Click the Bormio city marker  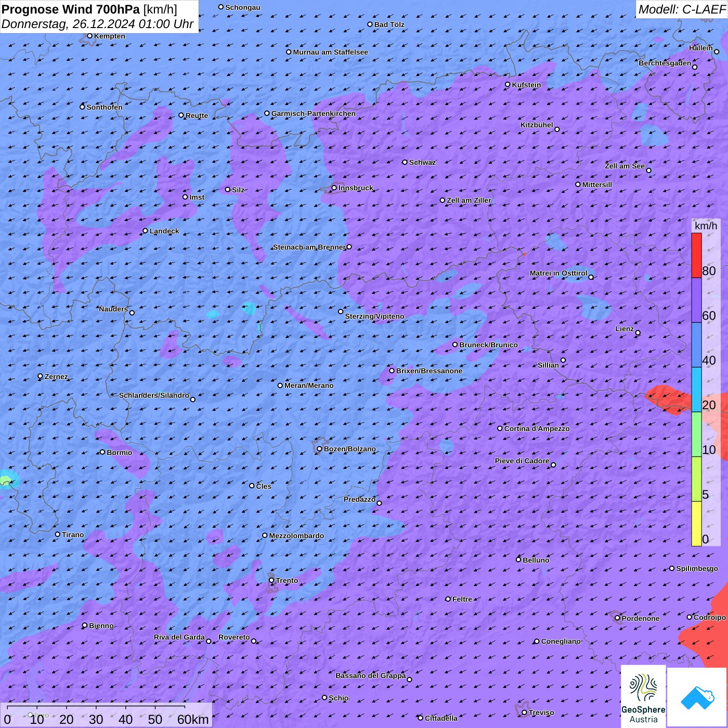(x=102, y=452)
